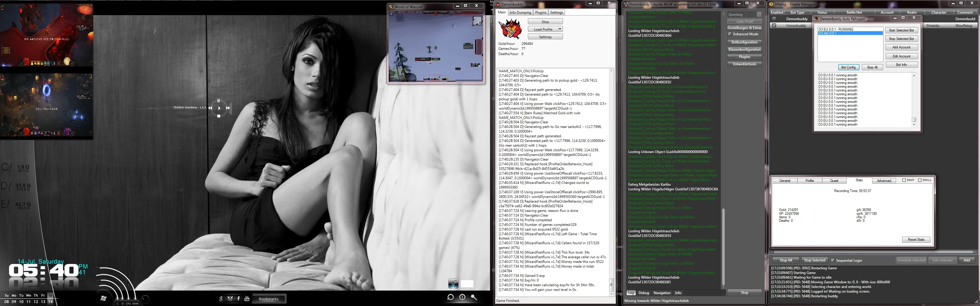Image resolution: width=980 pixels, height=306 pixels.
Task: Open the Settings tab in Demonbuddy
Action: coord(556,13)
